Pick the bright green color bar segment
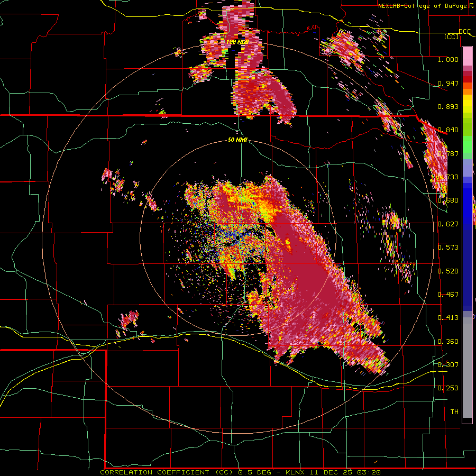 click(x=467, y=144)
